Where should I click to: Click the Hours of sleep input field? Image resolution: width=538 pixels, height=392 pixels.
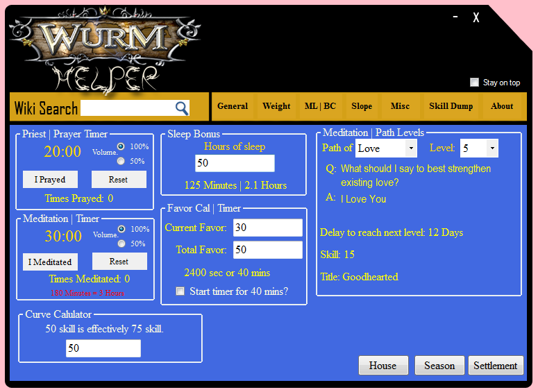coord(235,163)
